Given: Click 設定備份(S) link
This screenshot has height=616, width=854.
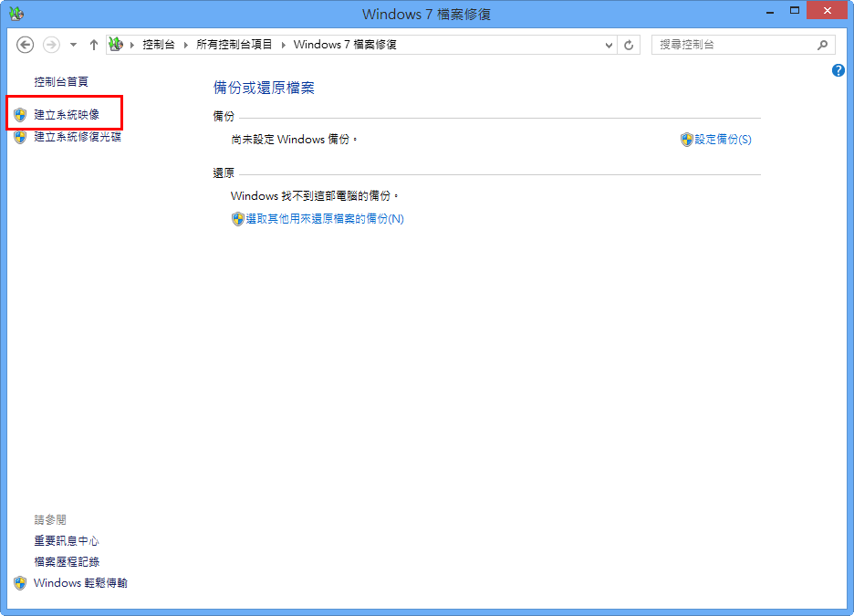Looking at the screenshot, I should point(723,140).
